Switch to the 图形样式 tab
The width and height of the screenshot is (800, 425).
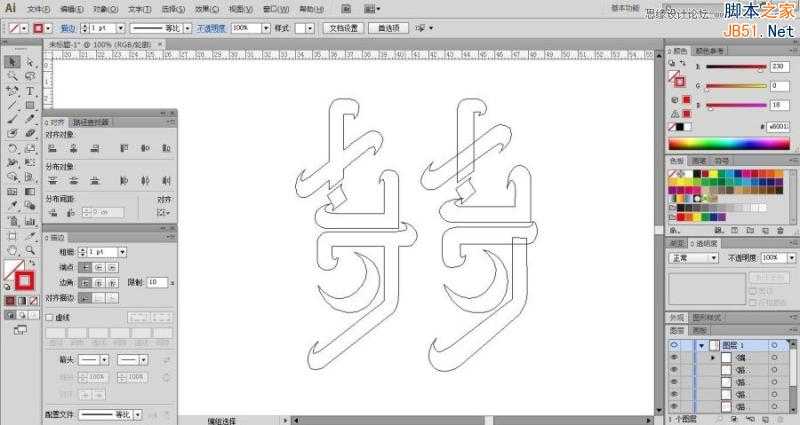pos(706,318)
